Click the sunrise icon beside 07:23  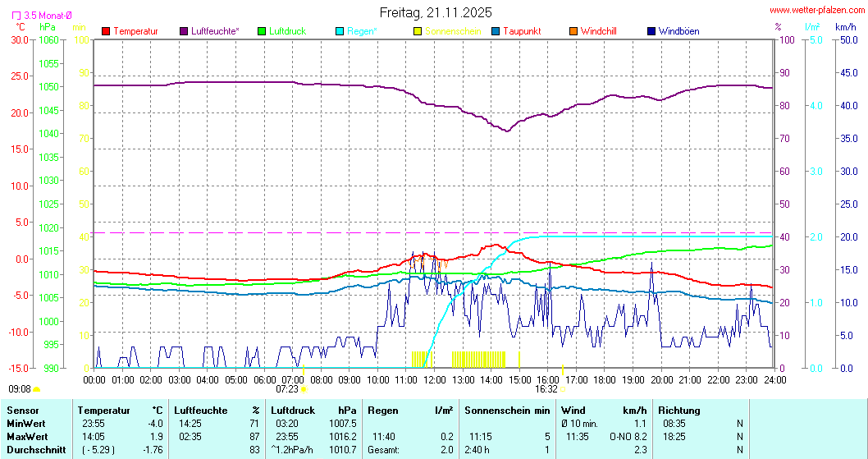304,389
